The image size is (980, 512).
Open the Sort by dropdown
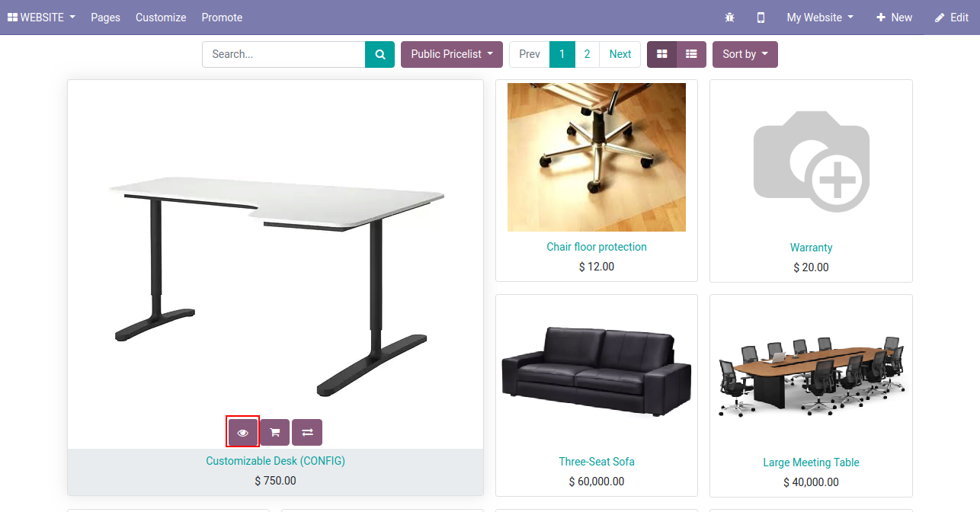click(745, 54)
